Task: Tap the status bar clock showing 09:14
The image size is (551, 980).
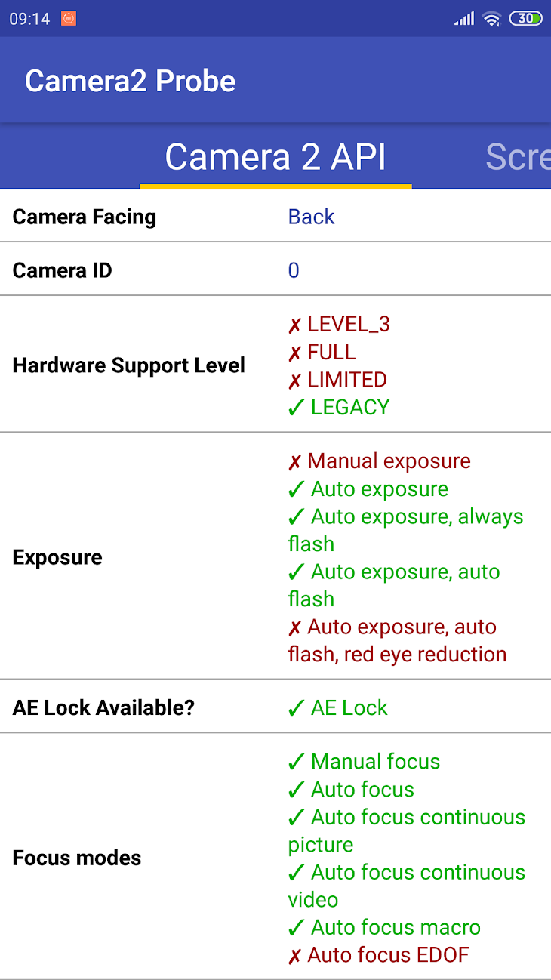Action: [29, 19]
